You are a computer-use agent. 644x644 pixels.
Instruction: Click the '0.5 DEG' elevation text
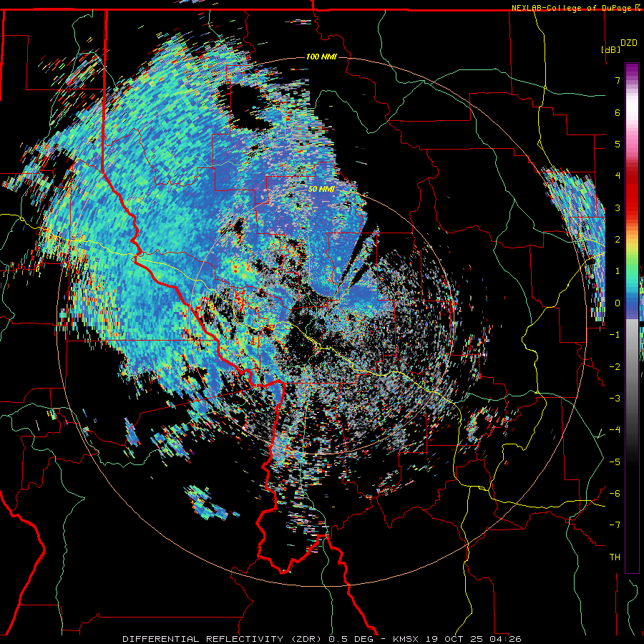coord(351,639)
